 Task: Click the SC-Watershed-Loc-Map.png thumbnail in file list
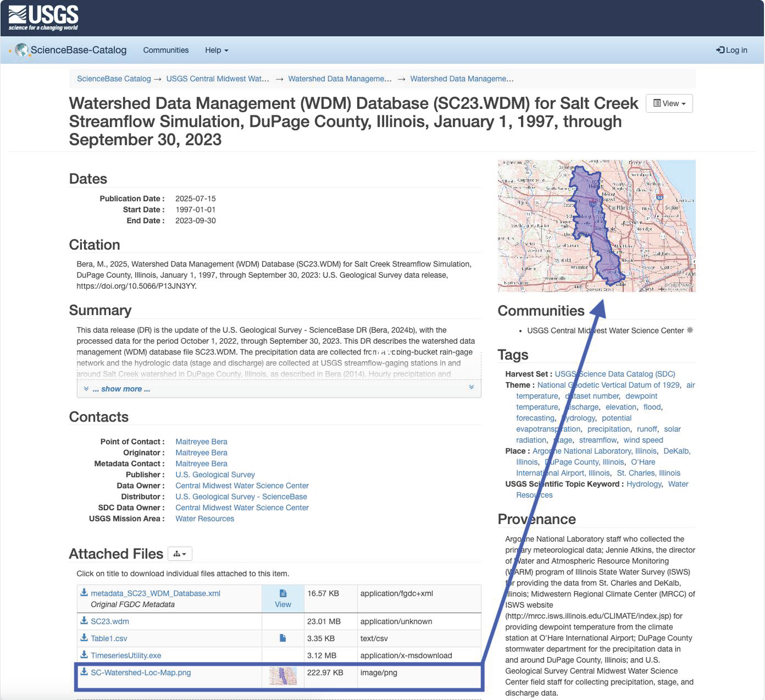[283, 676]
